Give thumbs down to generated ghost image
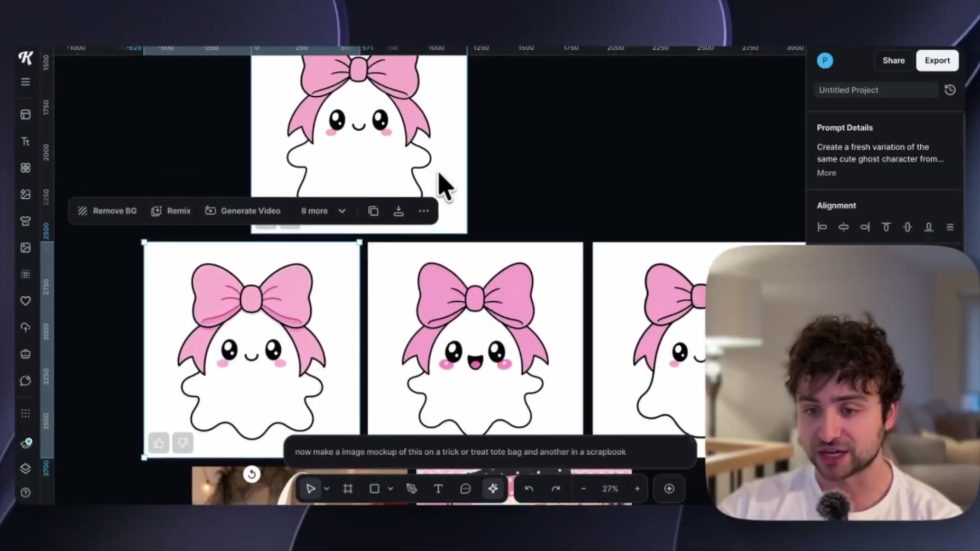The width and height of the screenshot is (980, 551). click(183, 443)
